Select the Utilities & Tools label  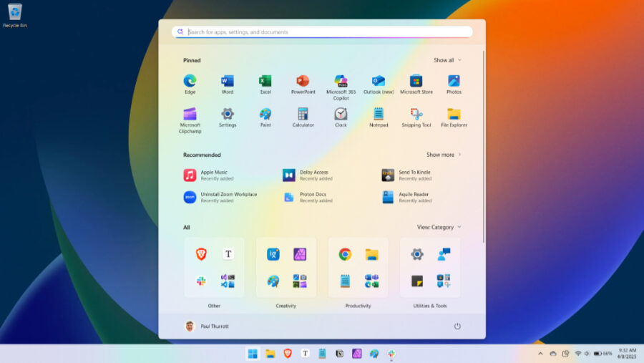coord(430,306)
